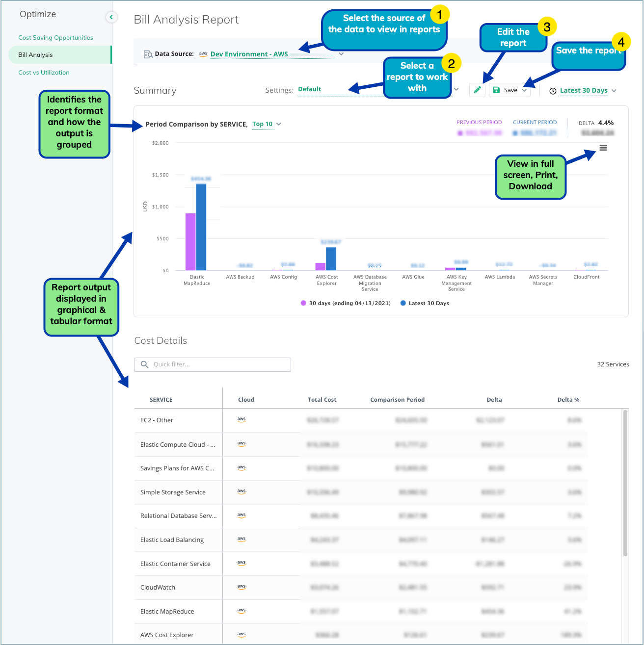Select Elastic Container Service row

tap(361, 564)
